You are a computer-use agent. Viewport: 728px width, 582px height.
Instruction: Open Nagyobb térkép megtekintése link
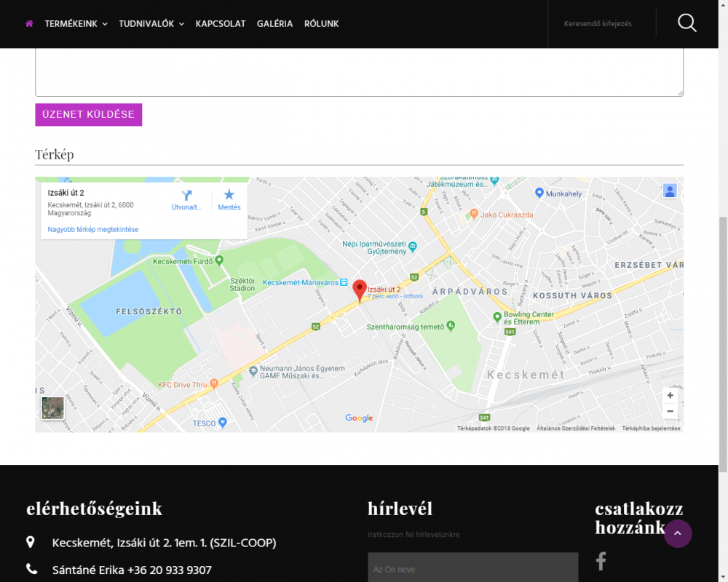92,230
